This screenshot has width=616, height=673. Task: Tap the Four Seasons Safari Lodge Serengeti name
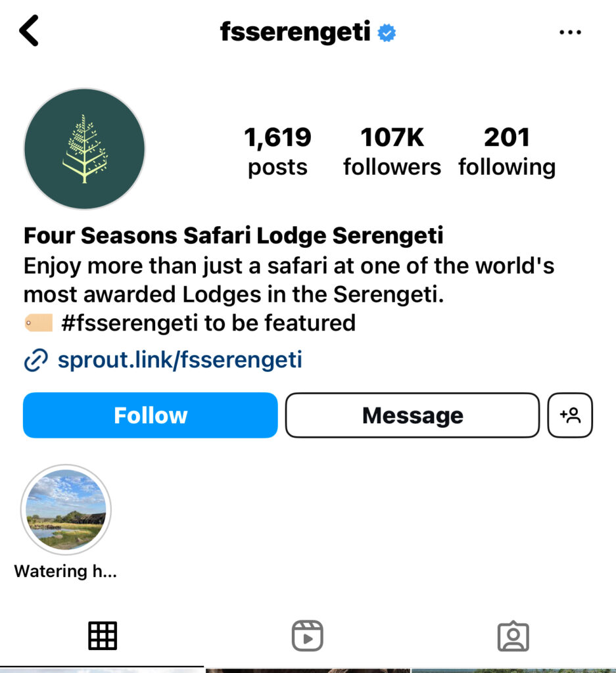click(233, 235)
